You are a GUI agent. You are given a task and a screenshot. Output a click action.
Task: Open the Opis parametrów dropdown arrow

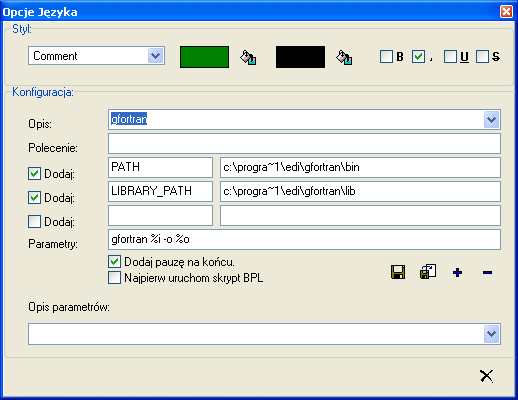point(491,334)
